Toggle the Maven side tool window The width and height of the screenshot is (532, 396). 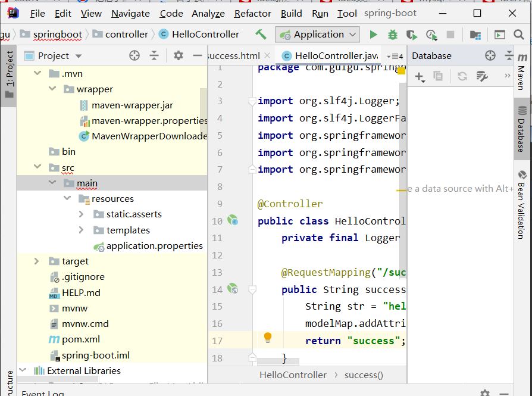pyautogui.click(x=522, y=72)
